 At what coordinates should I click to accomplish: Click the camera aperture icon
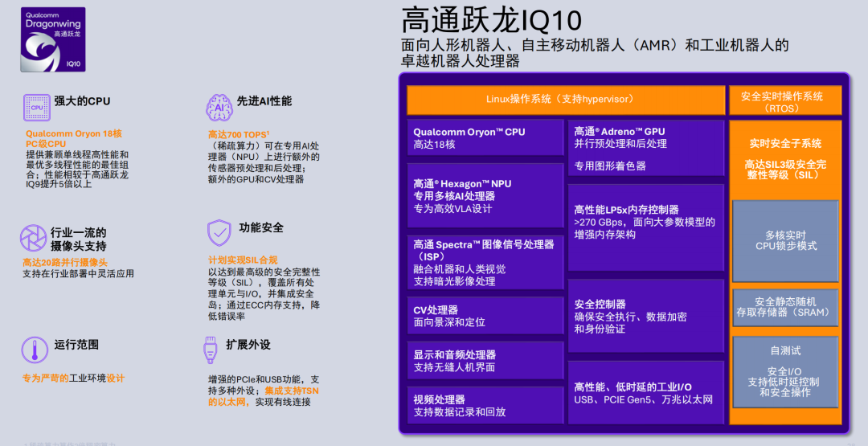coord(33,239)
